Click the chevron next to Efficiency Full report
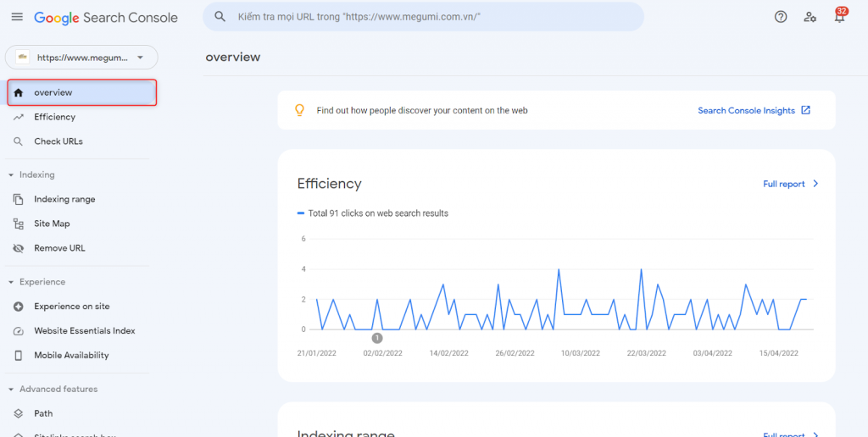The height and width of the screenshot is (437, 868). 815,184
